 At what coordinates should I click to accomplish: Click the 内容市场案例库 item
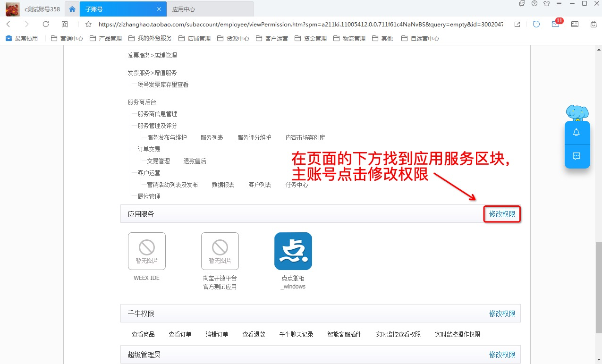[305, 137]
